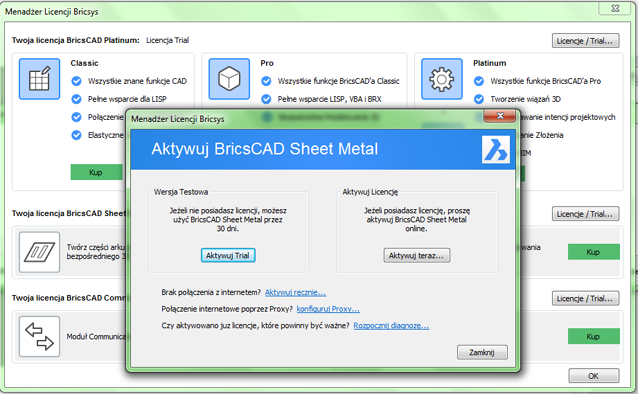638x394 pixels.
Task: Click the Pro edition cube icon
Action: coord(229,79)
